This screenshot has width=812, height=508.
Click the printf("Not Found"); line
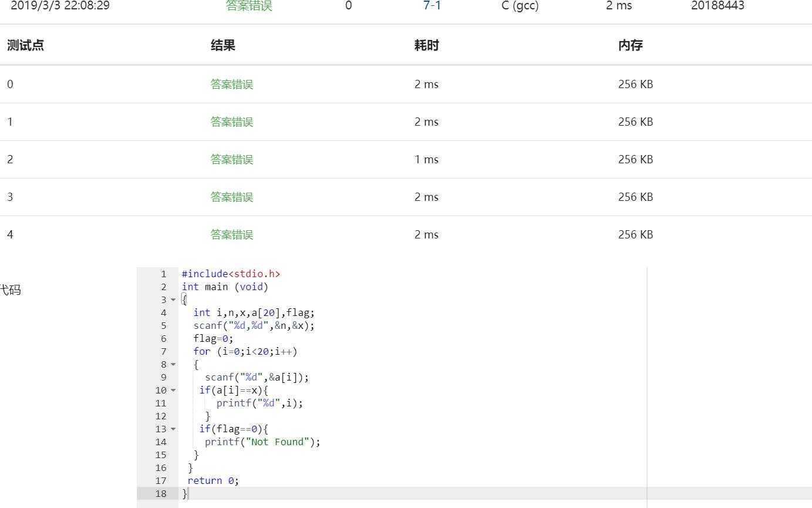point(263,442)
